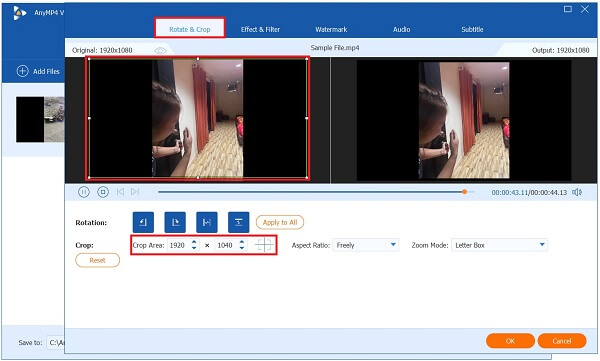Flip the video horizontally
Screen dimensions: 600x361
point(207,222)
